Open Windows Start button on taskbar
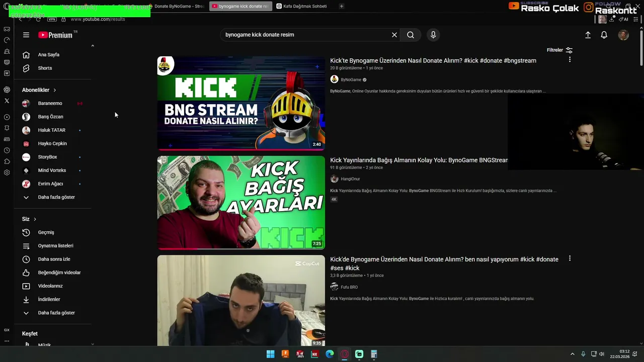The height and width of the screenshot is (362, 644). click(270, 354)
